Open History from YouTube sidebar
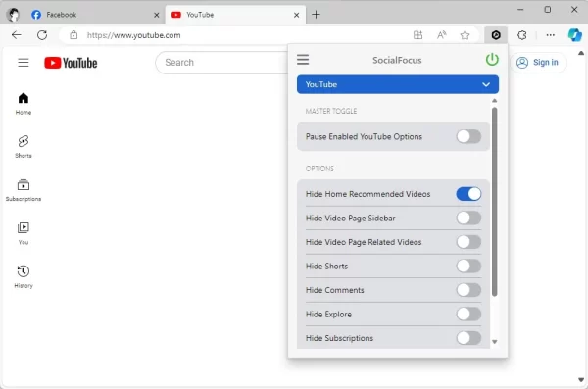The height and width of the screenshot is (389, 588). (24, 277)
